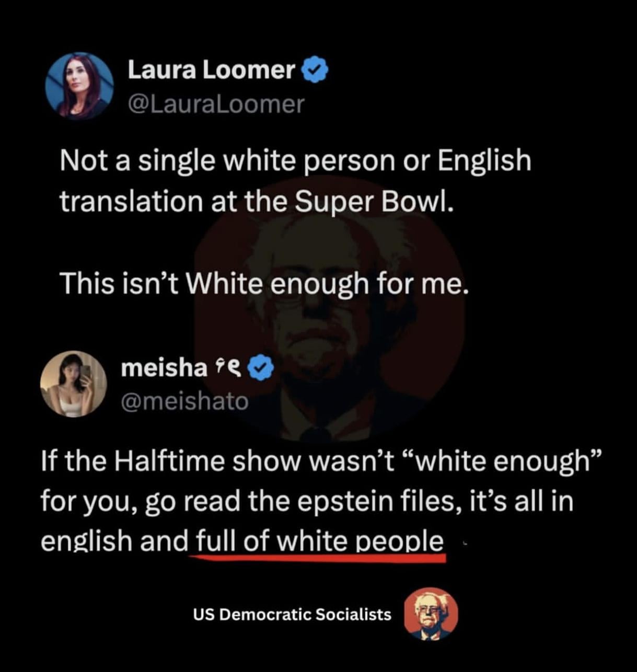Open the @meishato handle link

pos(184,401)
